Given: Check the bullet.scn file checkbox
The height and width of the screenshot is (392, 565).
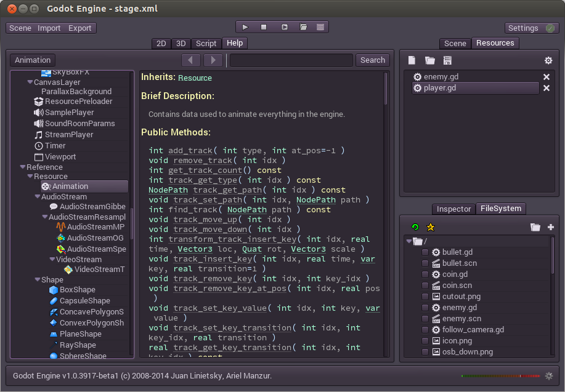Looking at the screenshot, I should coord(425,263).
